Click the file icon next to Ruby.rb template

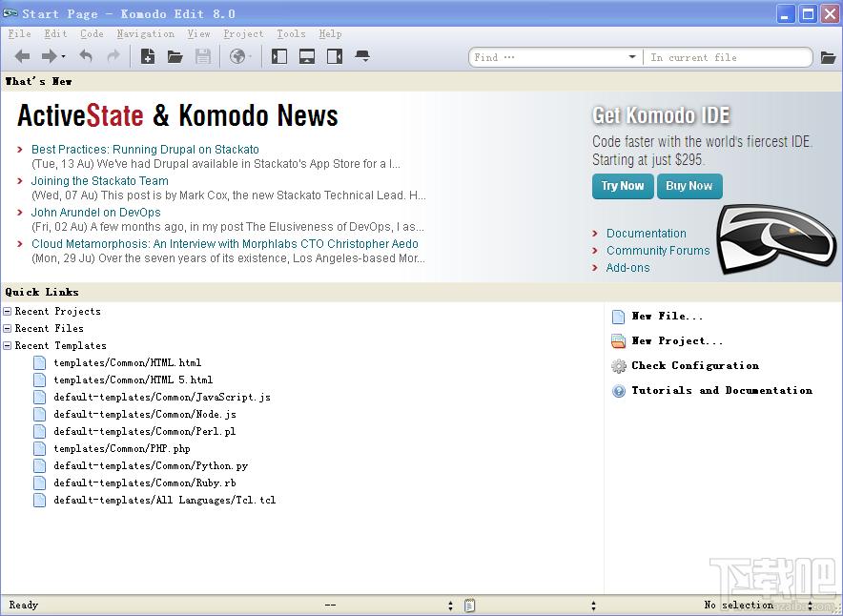[x=39, y=483]
